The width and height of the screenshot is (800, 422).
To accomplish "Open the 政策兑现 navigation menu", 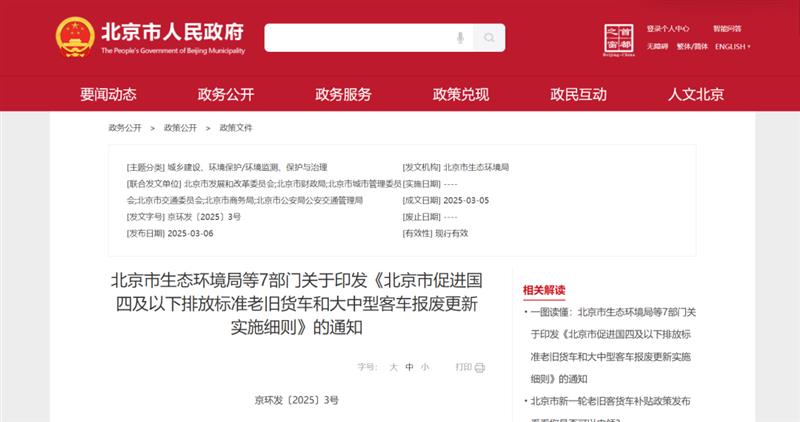I will (461, 94).
